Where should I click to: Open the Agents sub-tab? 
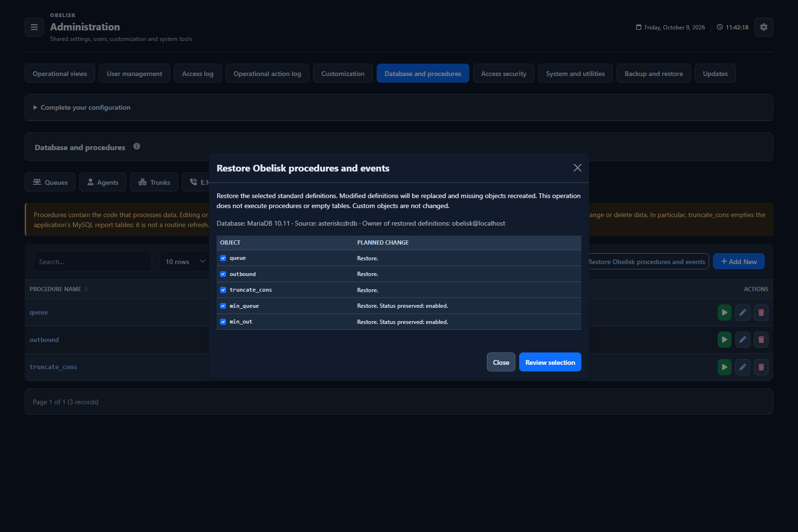103,182
